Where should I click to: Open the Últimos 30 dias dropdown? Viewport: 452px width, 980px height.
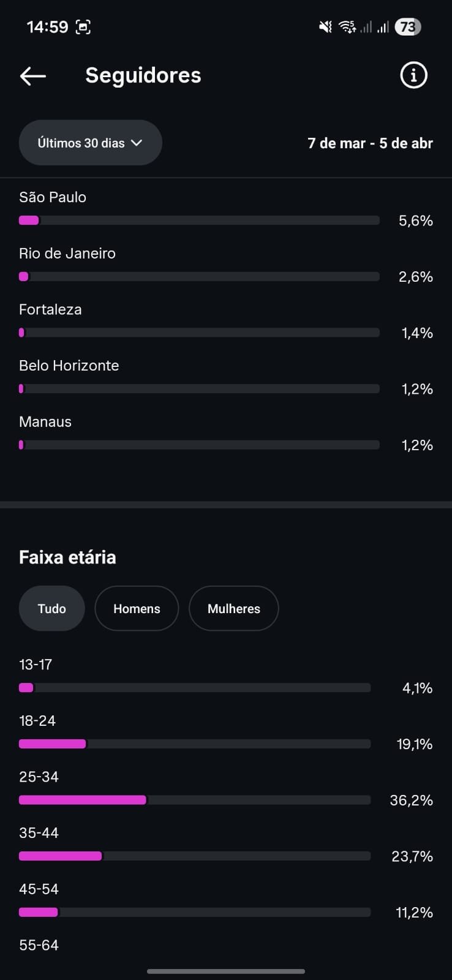pyautogui.click(x=90, y=143)
